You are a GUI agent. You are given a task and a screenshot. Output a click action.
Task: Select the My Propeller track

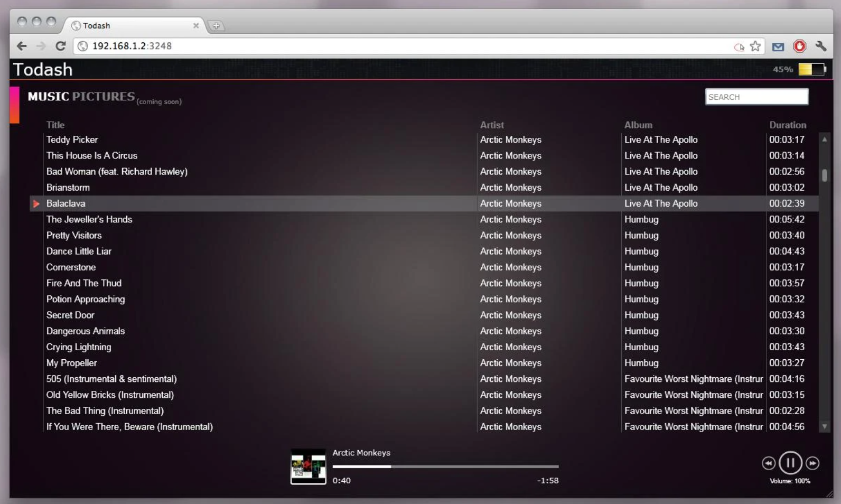click(x=71, y=363)
